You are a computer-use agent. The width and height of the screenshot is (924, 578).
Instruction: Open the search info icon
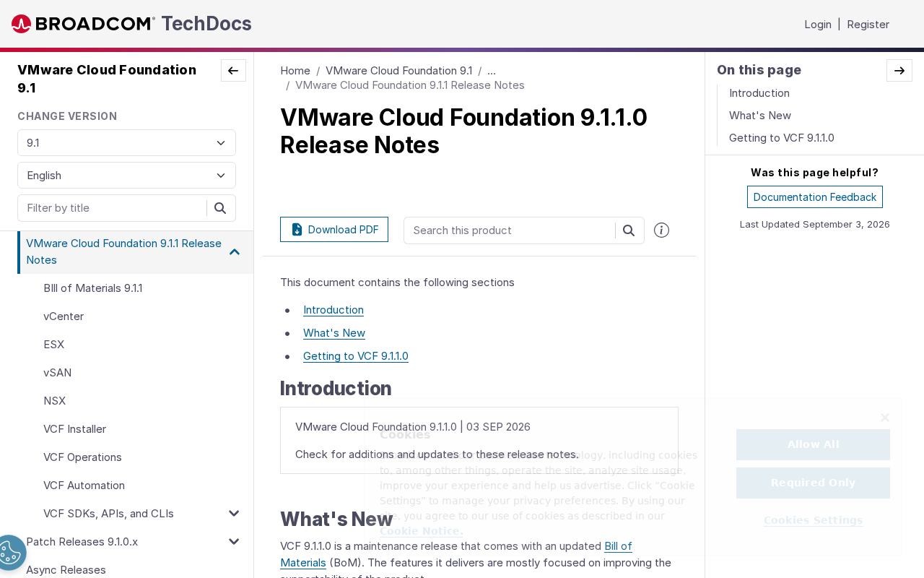661,230
